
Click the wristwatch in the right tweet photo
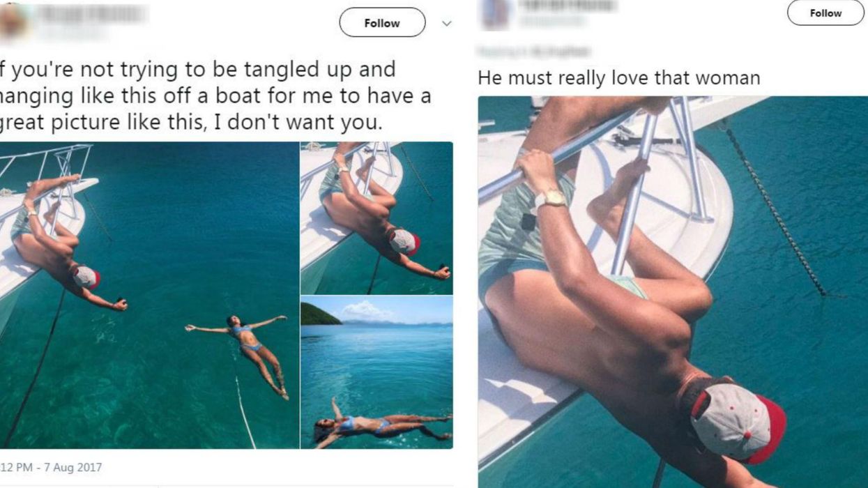pyautogui.click(x=550, y=199)
